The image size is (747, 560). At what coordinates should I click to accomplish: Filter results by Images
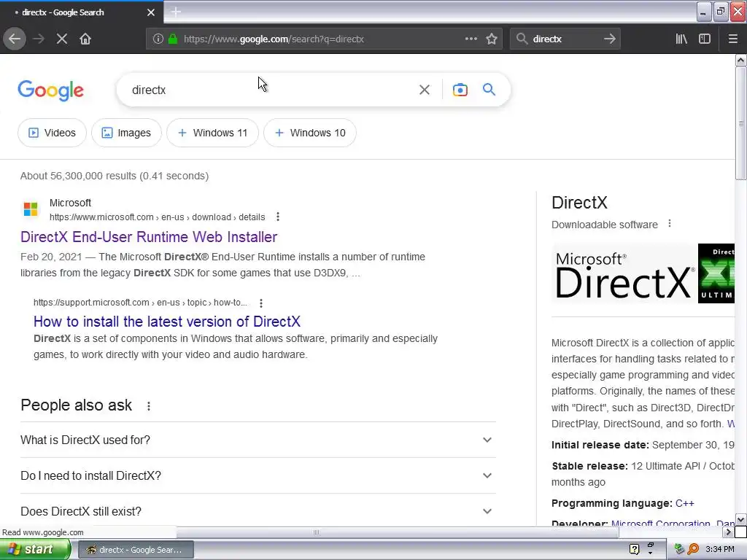pyautogui.click(x=126, y=133)
